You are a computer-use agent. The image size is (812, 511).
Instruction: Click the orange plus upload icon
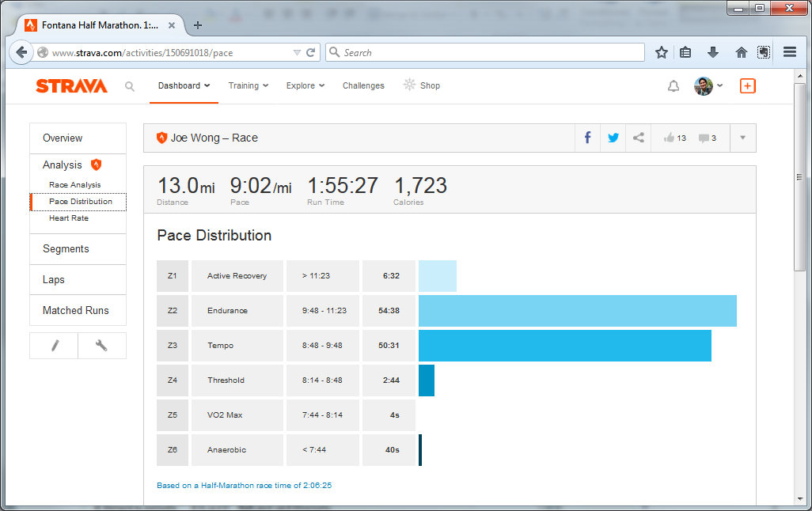click(748, 86)
